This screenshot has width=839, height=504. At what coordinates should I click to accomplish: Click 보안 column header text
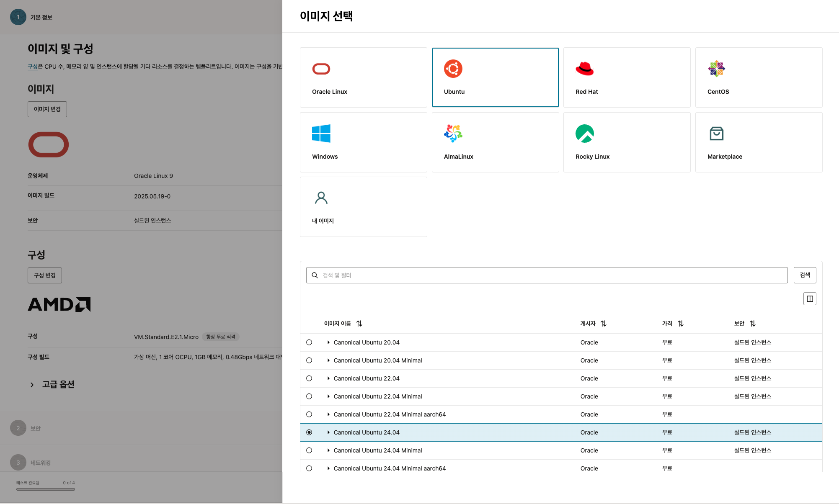pyautogui.click(x=739, y=324)
